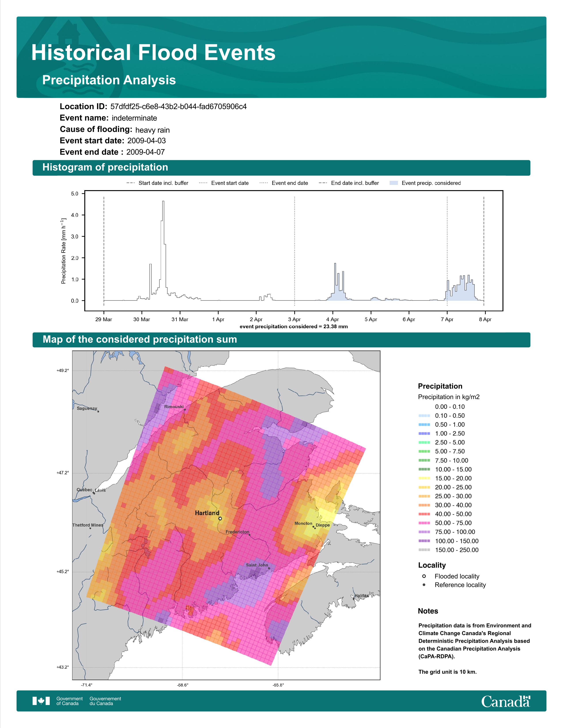Click the 0.10 - 0.50 color swatch

(x=424, y=416)
